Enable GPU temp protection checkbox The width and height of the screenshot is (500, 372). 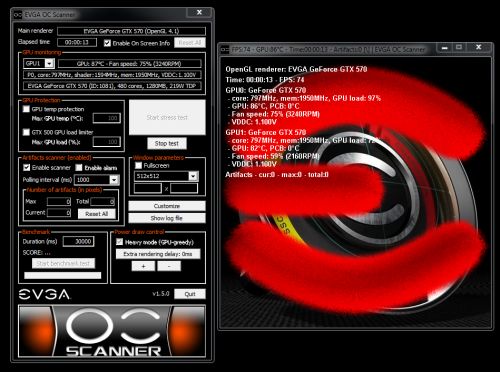point(26,109)
